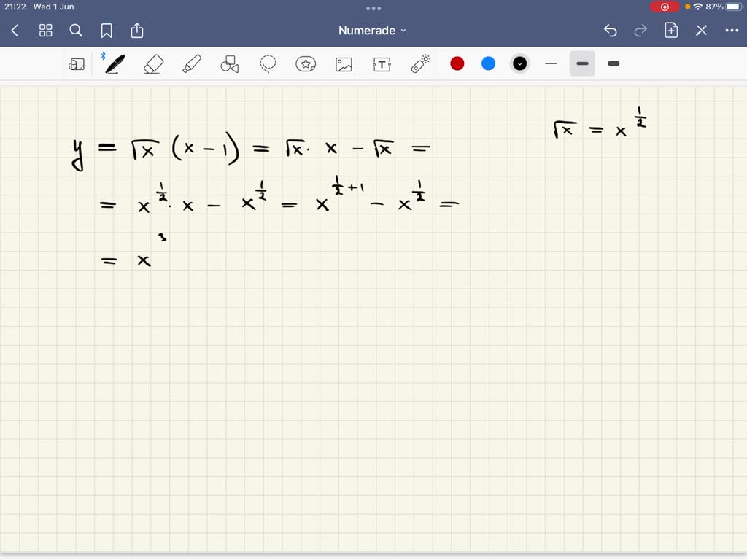Open the Shapes tool
Image resolution: width=747 pixels, height=560 pixels.
[229, 63]
